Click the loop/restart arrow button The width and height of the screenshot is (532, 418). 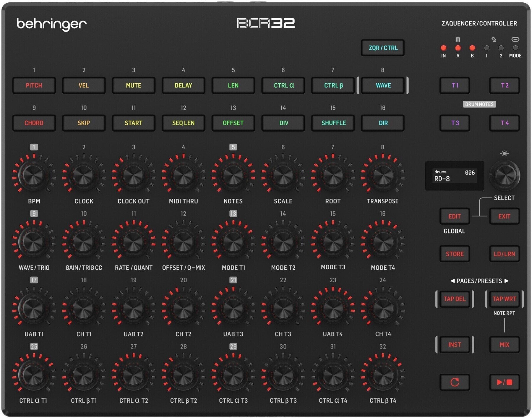click(455, 382)
